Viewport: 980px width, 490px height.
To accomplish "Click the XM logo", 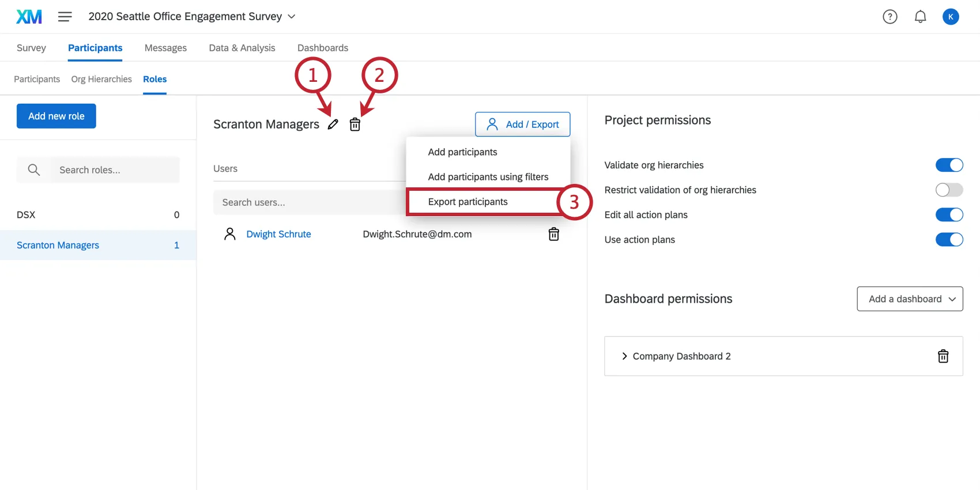I will point(29,17).
